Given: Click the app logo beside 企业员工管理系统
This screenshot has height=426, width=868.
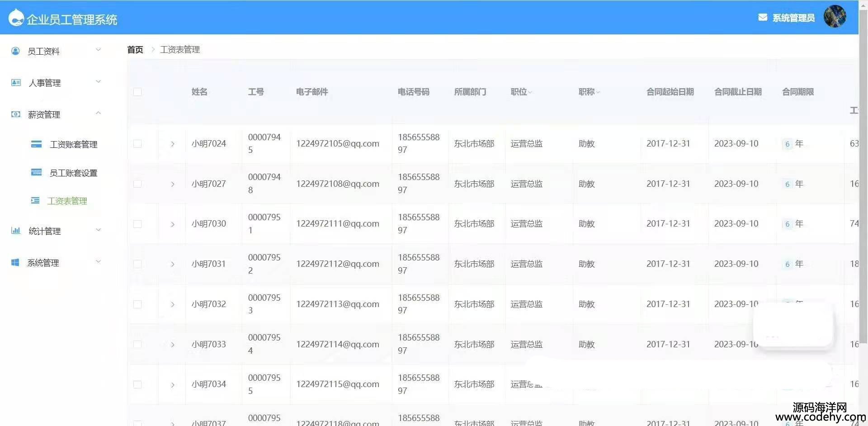Looking at the screenshot, I should tap(16, 18).
